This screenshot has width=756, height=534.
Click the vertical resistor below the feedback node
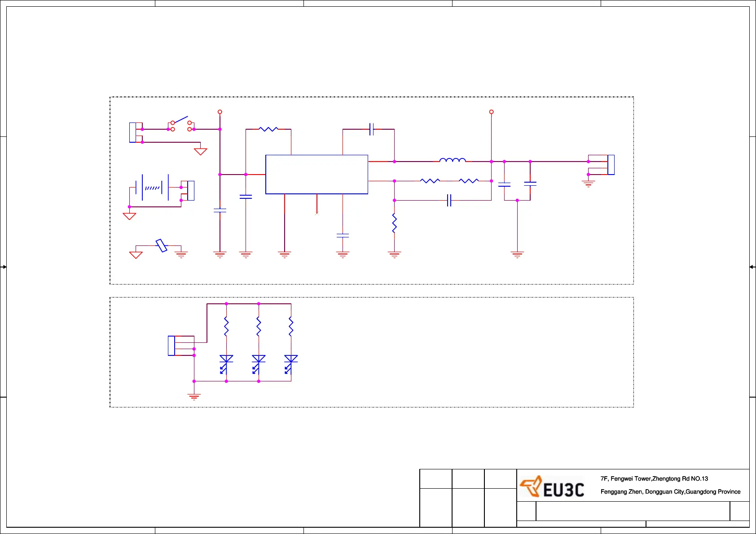coord(394,223)
